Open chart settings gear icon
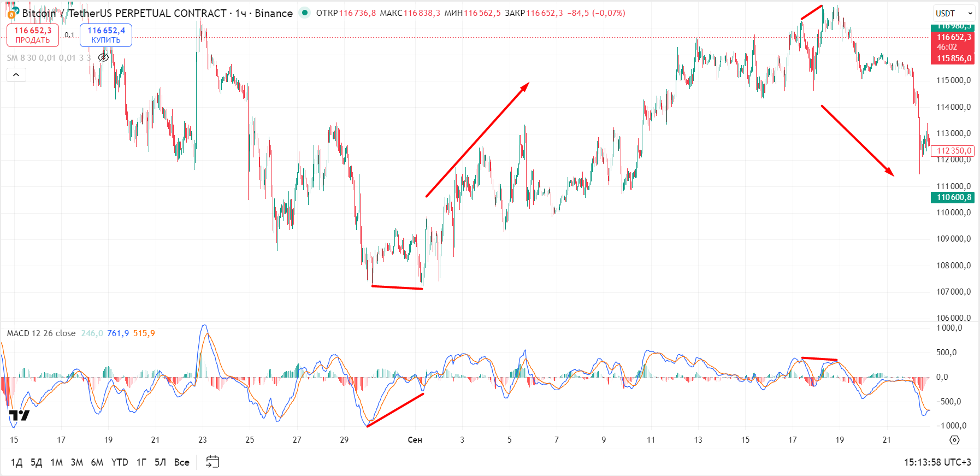This screenshot has height=476, width=980. coord(954,440)
